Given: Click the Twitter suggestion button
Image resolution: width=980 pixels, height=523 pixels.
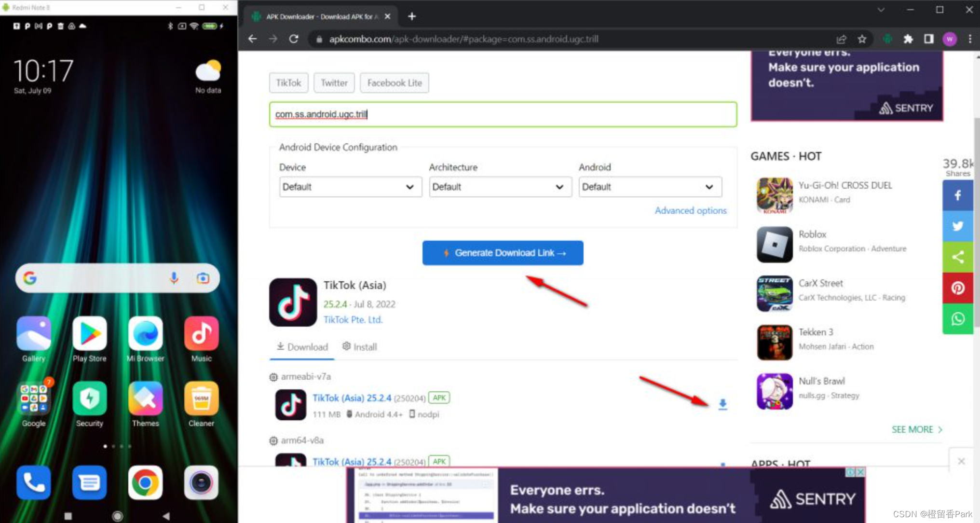Looking at the screenshot, I should click(x=334, y=83).
